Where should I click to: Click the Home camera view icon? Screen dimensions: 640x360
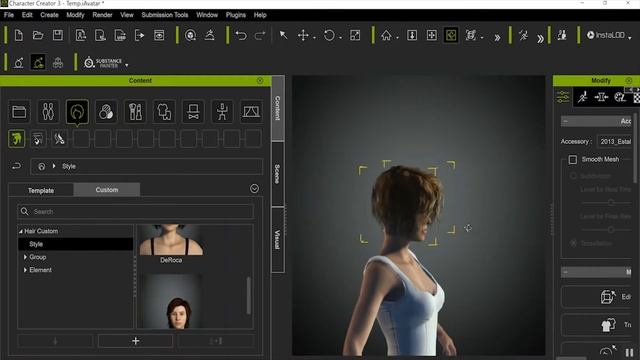(386, 36)
